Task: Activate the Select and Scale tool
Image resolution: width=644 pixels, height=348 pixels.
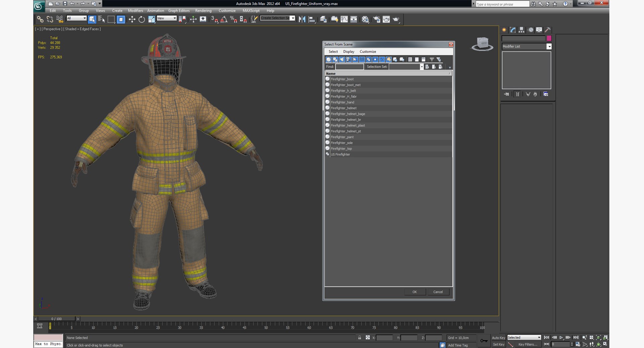Action: point(152,19)
